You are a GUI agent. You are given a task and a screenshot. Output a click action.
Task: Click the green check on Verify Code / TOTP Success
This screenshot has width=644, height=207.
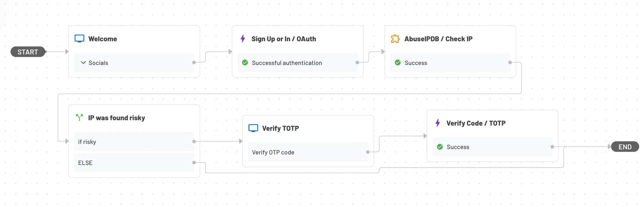(x=440, y=147)
